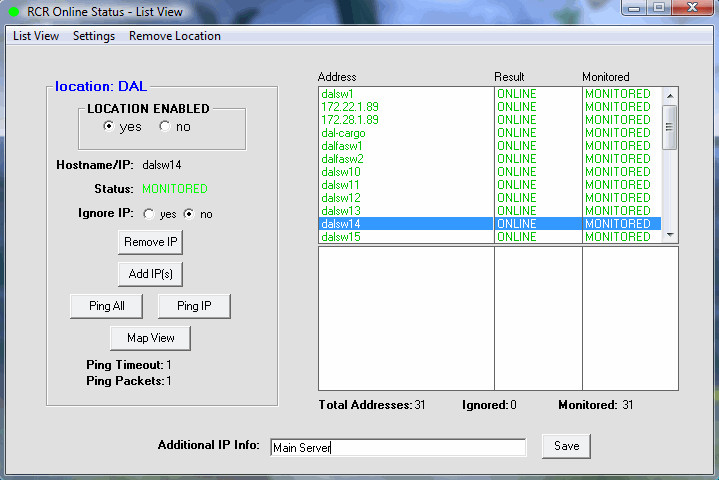
Task: Save the additional IP info
Action: pyautogui.click(x=566, y=446)
